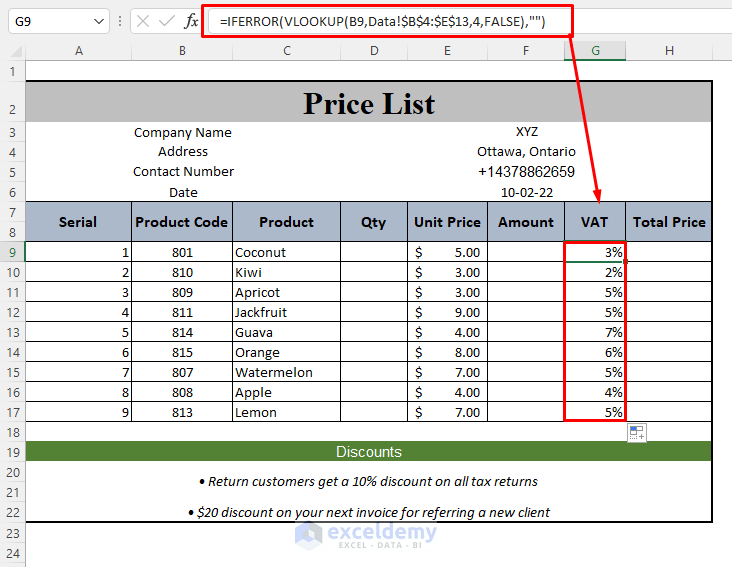Select the +14378862659 contact cell
This screenshot has height=567, width=732.
526,172
